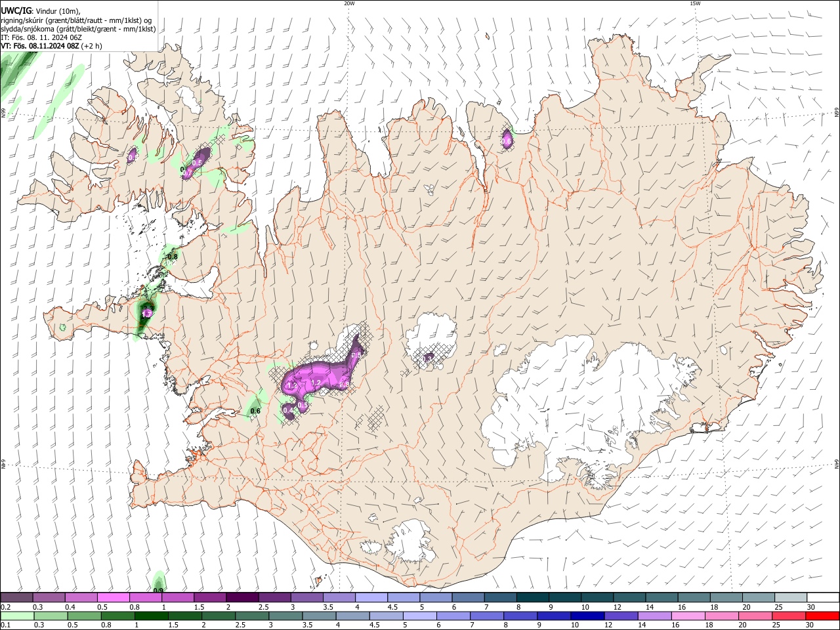Viewport: 840px width, 630px height.
Task: Click the deep navy blue 10 swatch in lower legend row
Action: point(587,616)
